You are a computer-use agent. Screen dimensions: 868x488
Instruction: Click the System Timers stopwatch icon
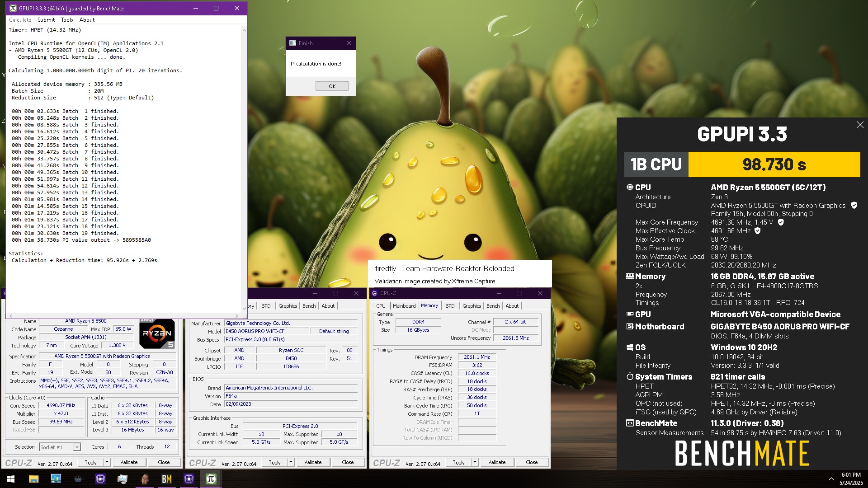pyautogui.click(x=630, y=376)
